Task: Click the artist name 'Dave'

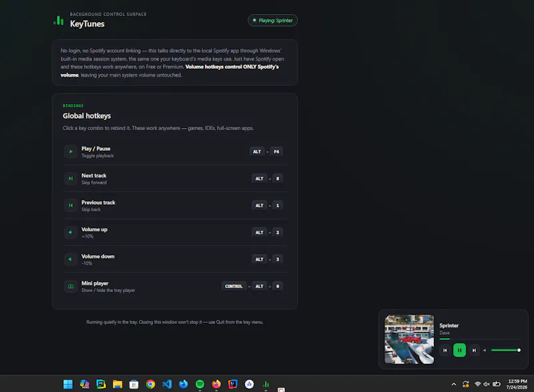Action: coord(445,333)
